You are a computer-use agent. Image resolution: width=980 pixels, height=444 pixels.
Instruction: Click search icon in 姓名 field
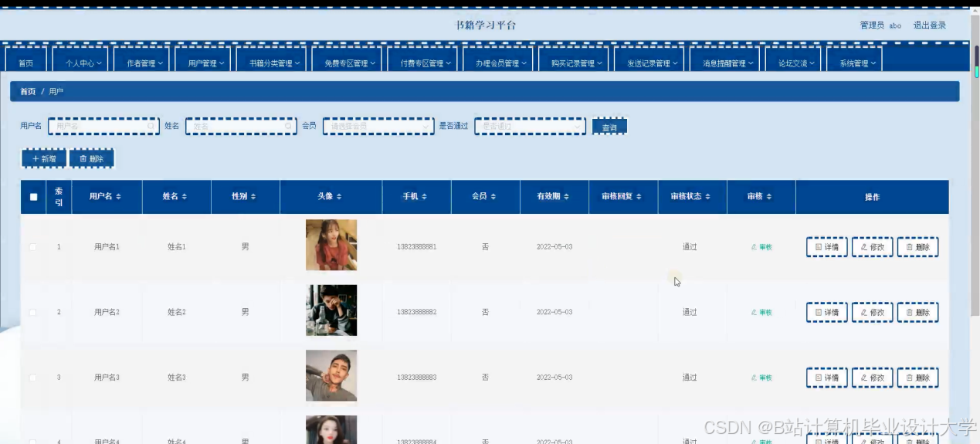coord(289,126)
